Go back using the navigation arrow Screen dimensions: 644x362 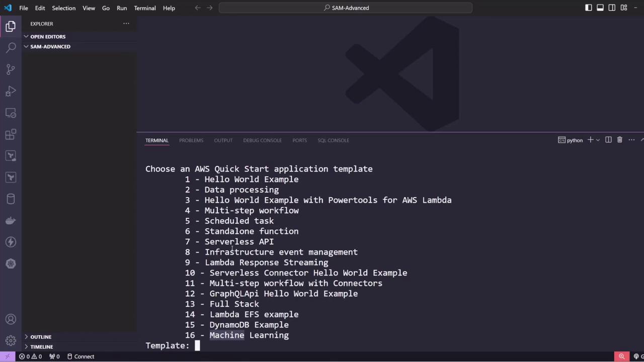click(198, 8)
